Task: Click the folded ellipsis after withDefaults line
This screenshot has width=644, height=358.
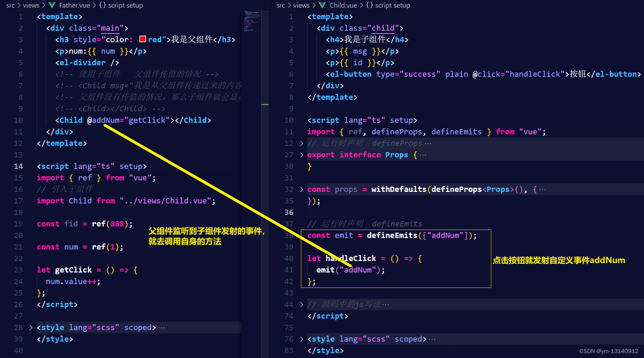Action: [543, 189]
